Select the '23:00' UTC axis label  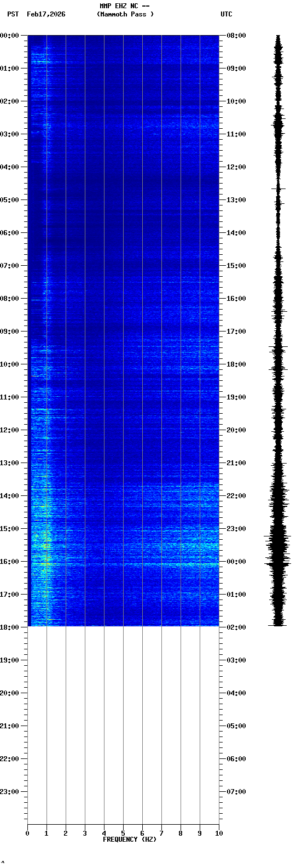236,529
